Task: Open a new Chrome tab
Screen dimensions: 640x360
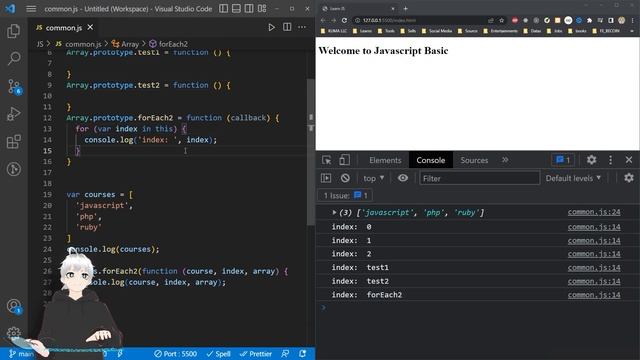Action: (x=405, y=8)
